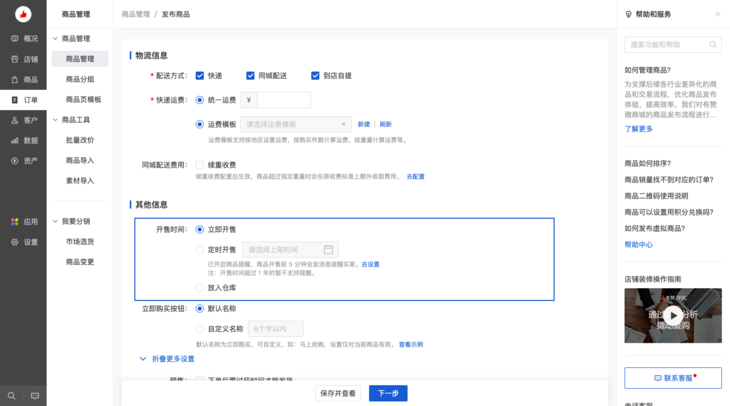This screenshot has height=406, width=730.
Task: Toggle the 到店自提 pickup checkbox
Action: (314, 75)
